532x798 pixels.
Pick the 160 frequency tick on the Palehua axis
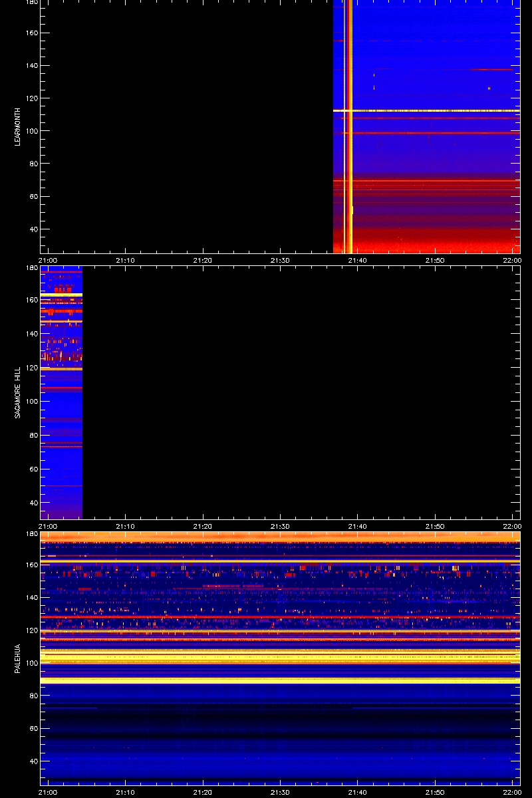click(x=32, y=565)
